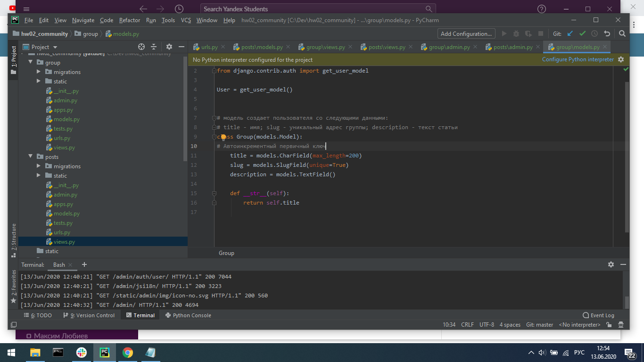Image resolution: width=644 pixels, height=362 pixels.
Task: Open Search Everywhere magnifier in the toolbar
Action: tap(622, 33)
